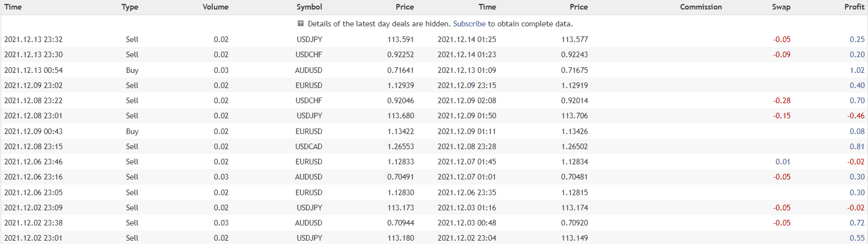868x244 pixels.
Task: Click the -0.28 swap value
Action: (782, 101)
